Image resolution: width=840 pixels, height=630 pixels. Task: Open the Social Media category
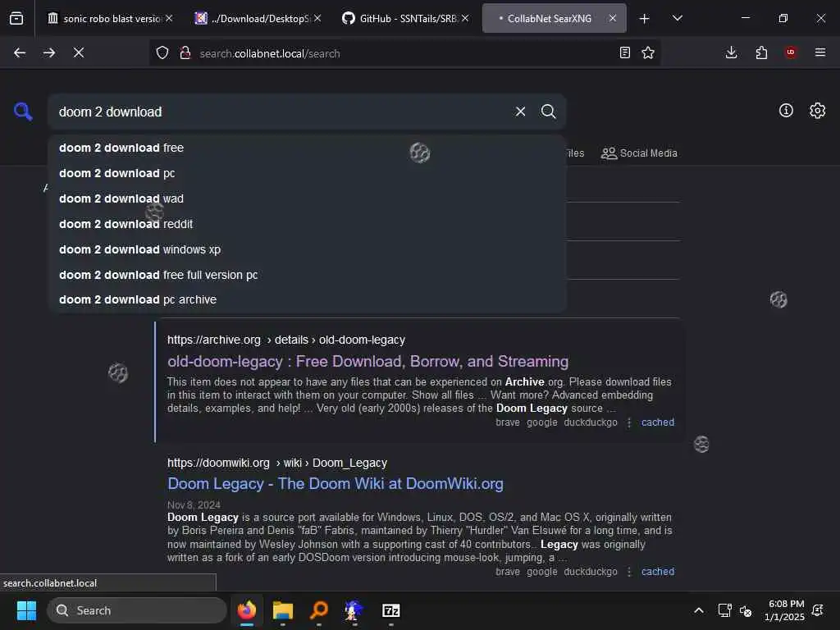tap(639, 153)
